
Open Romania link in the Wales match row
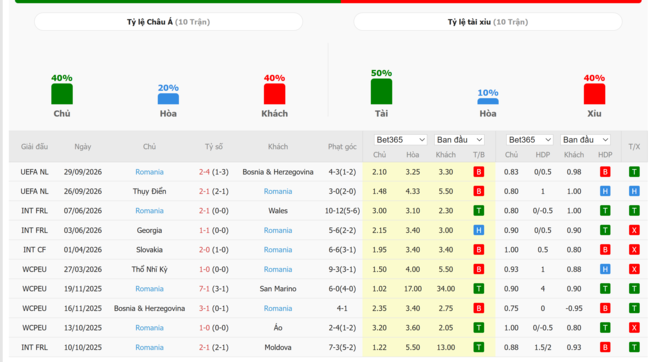click(x=149, y=211)
